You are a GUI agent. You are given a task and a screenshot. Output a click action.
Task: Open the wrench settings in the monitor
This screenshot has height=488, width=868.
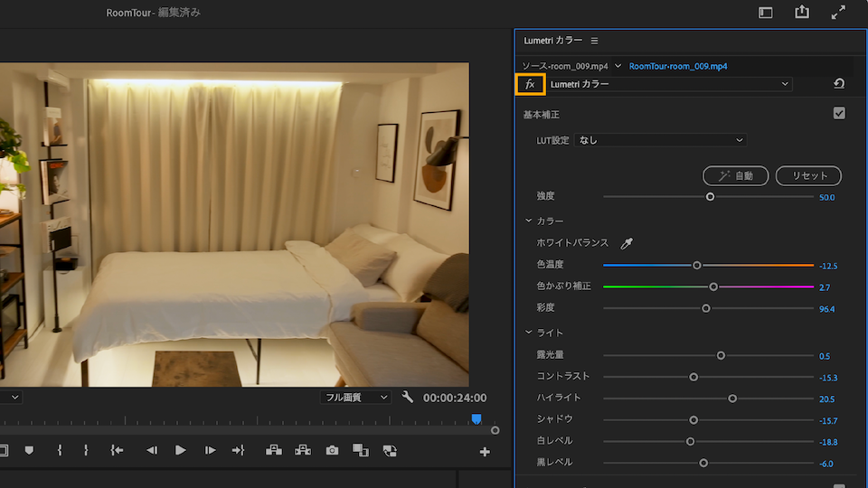(408, 398)
